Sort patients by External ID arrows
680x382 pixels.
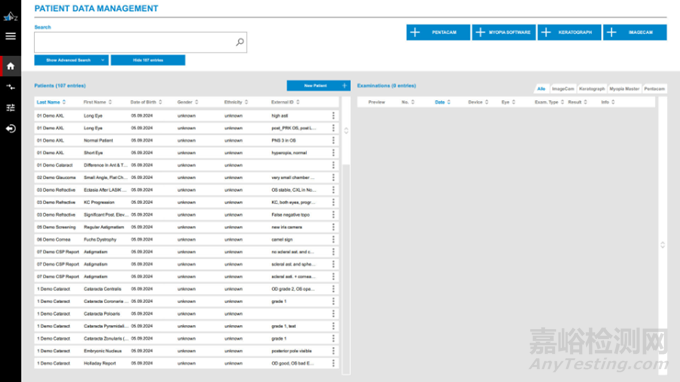[x=298, y=102]
